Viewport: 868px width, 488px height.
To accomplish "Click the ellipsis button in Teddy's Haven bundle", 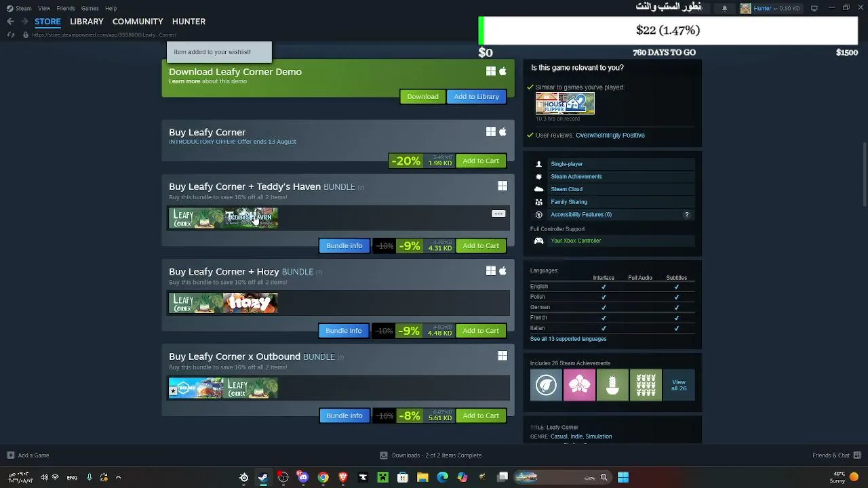I will pyautogui.click(x=498, y=214).
